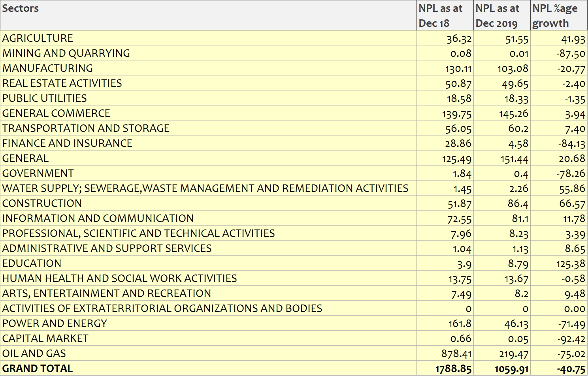Click the MINING AND QUARRYING row label

66,53
